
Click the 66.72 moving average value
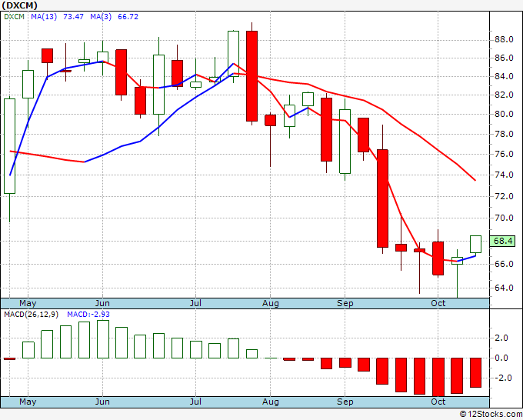128,16
